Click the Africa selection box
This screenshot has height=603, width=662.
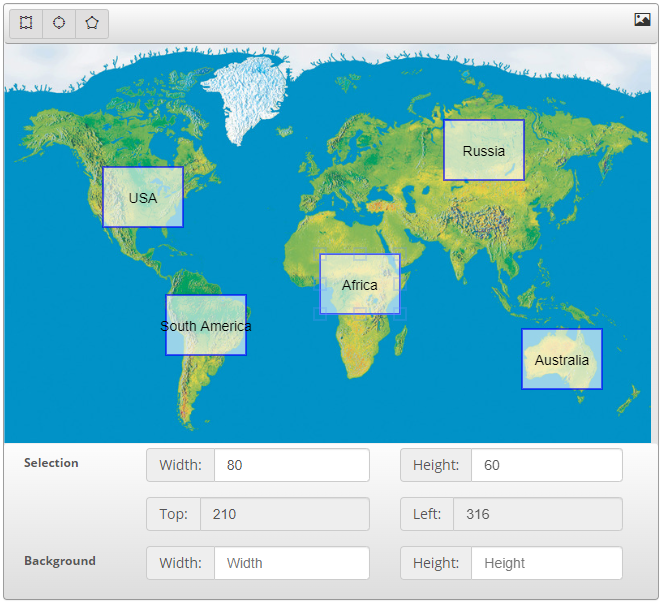(x=360, y=284)
